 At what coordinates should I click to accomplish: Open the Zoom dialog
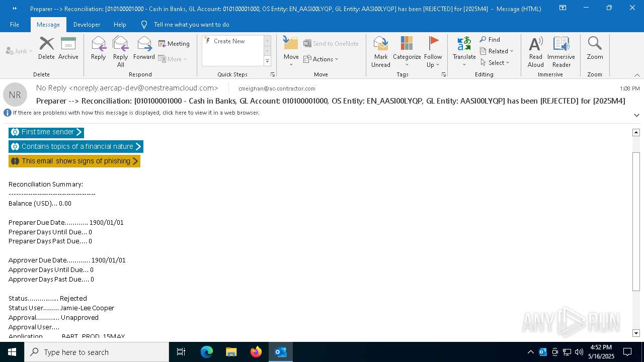[595, 48]
